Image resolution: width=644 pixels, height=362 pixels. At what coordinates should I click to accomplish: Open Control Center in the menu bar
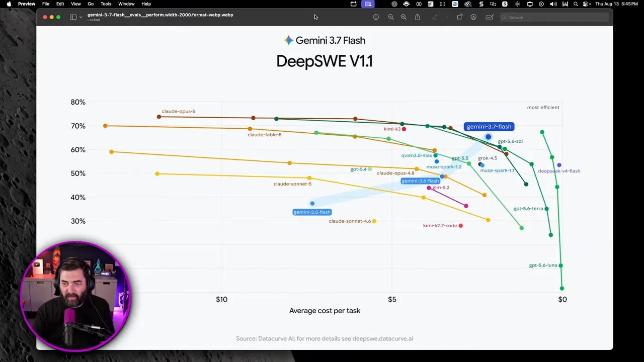coord(586,4)
